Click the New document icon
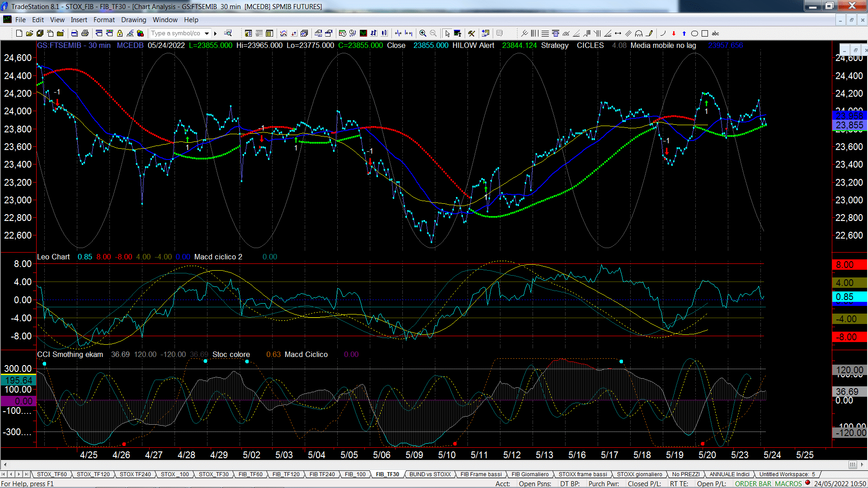868x488 pixels. click(x=19, y=33)
